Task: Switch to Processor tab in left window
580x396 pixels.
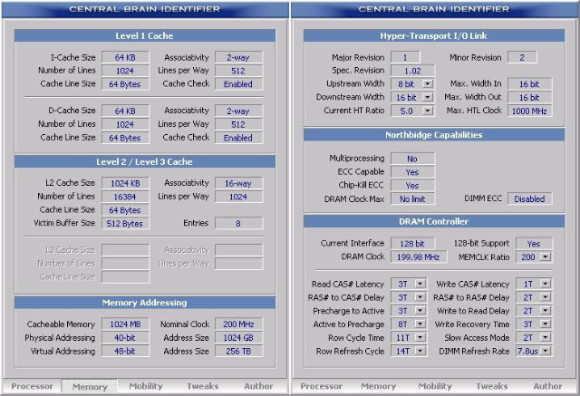Action: coord(32,386)
